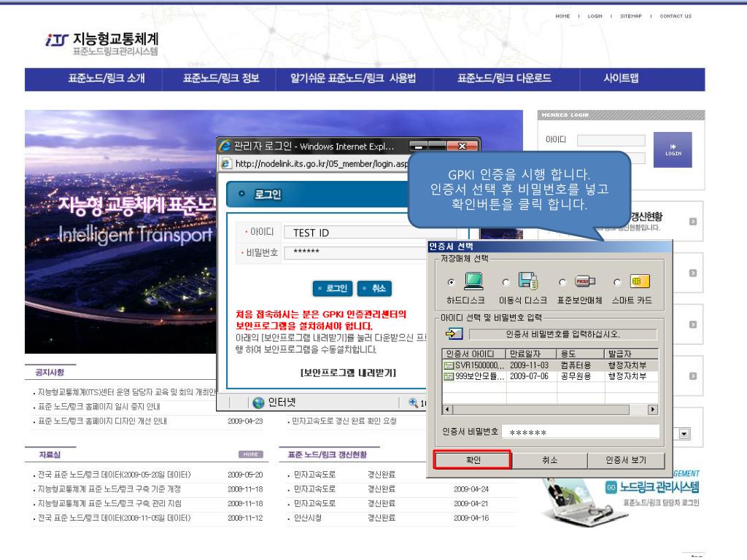Click the hard disk computer icon

pos(473,279)
